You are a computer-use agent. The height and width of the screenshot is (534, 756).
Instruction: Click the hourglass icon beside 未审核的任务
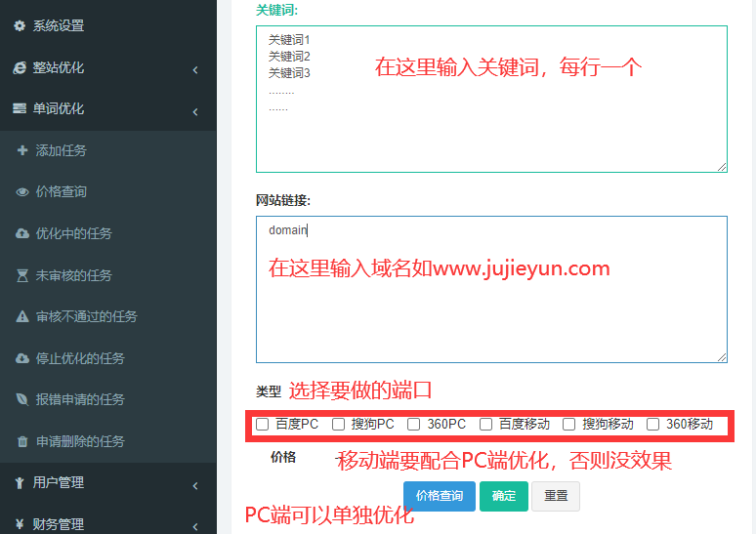coord(22,275)
